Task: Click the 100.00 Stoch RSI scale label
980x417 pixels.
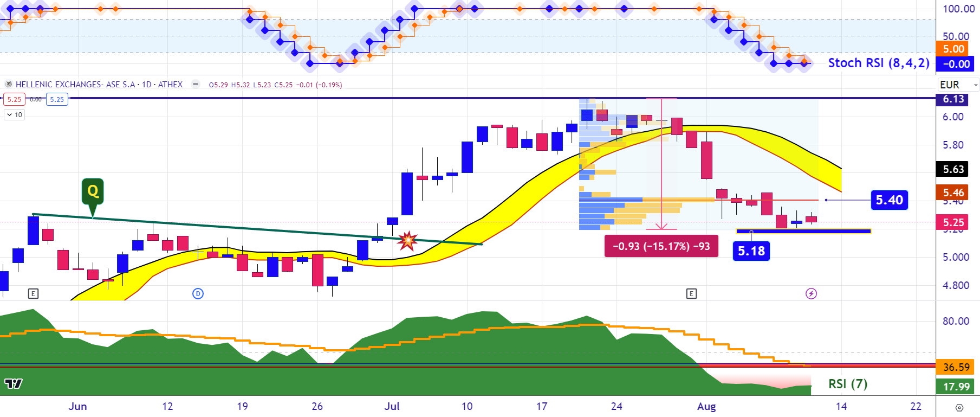Action: pos(959,9)
